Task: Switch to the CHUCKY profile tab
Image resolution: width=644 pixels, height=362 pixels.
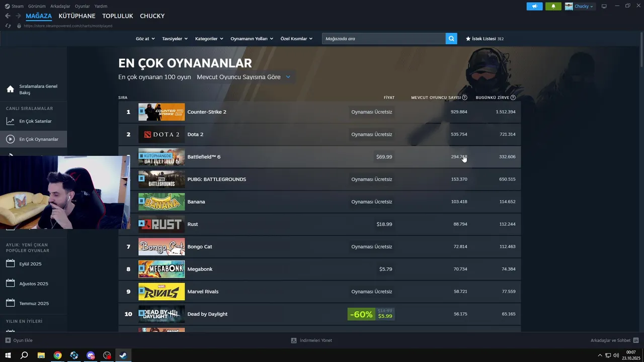Action: pyautogui.click(x=152, y=16)
